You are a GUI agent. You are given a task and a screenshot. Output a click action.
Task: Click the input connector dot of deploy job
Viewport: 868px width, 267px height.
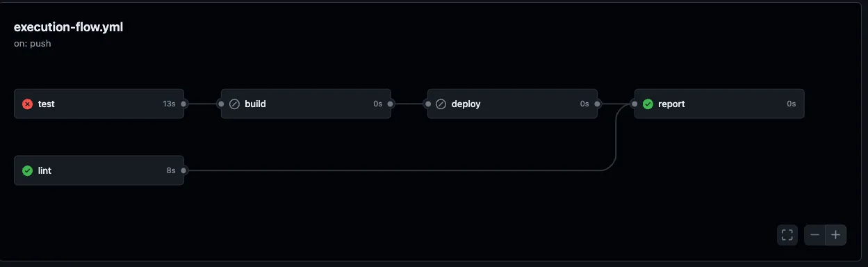(427, 104)
